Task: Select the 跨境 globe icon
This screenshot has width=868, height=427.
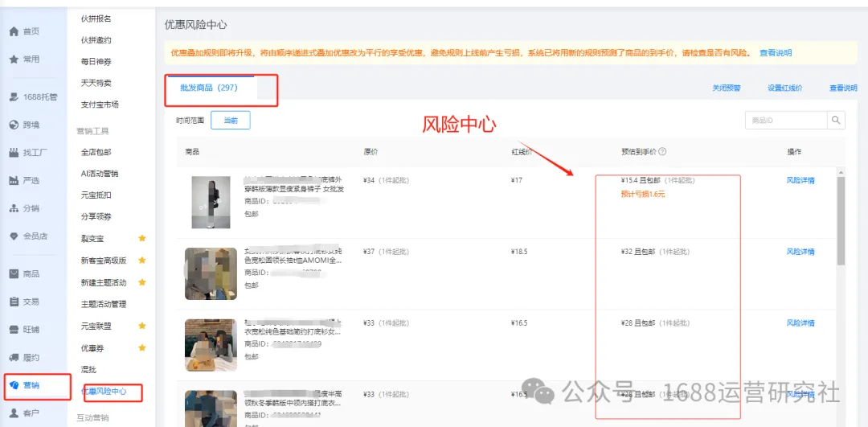Action: tap(14, 125)
